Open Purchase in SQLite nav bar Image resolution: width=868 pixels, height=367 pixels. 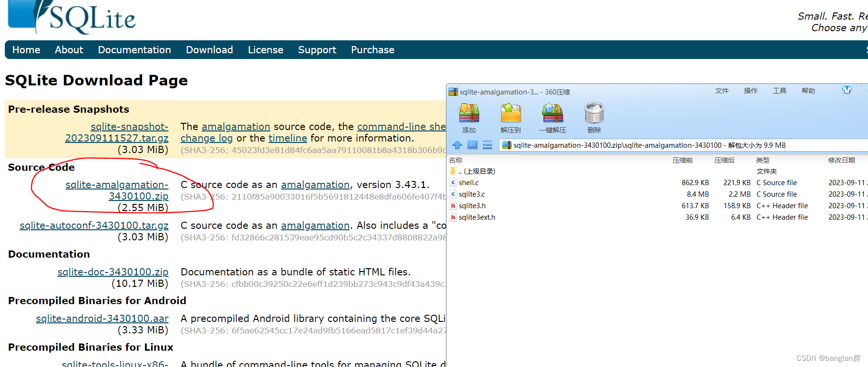373,50
